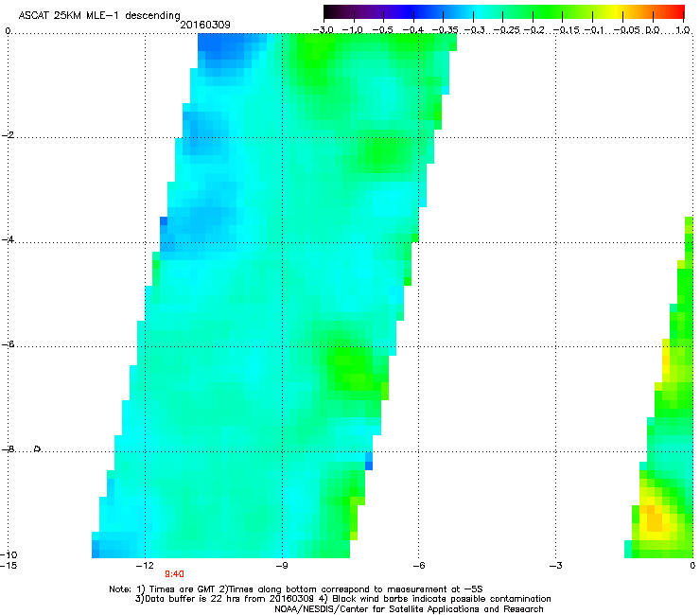Screen dimensions: 700x615
Task: Click latitude axis label -4
Action: coord(8,239)
